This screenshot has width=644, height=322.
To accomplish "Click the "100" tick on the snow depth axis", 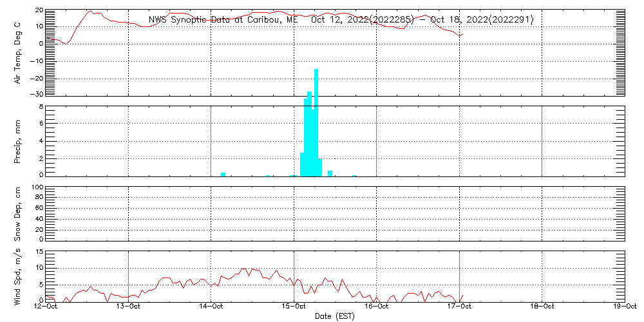I will click(x=36, y=188).
